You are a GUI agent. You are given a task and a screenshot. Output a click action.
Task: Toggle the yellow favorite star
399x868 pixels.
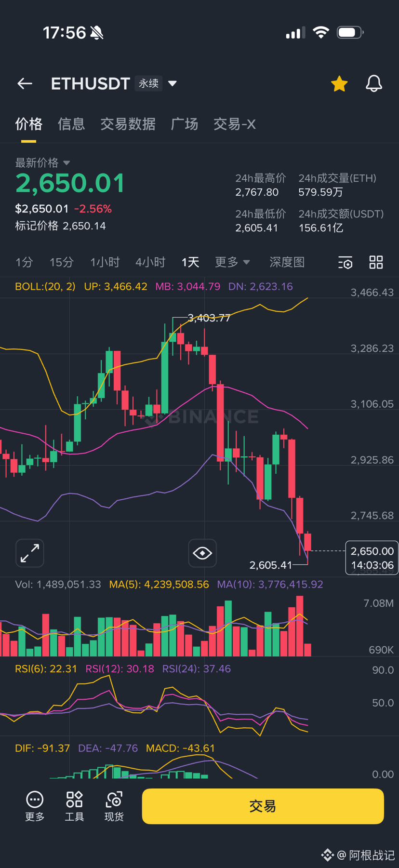[x=339, y=84]
